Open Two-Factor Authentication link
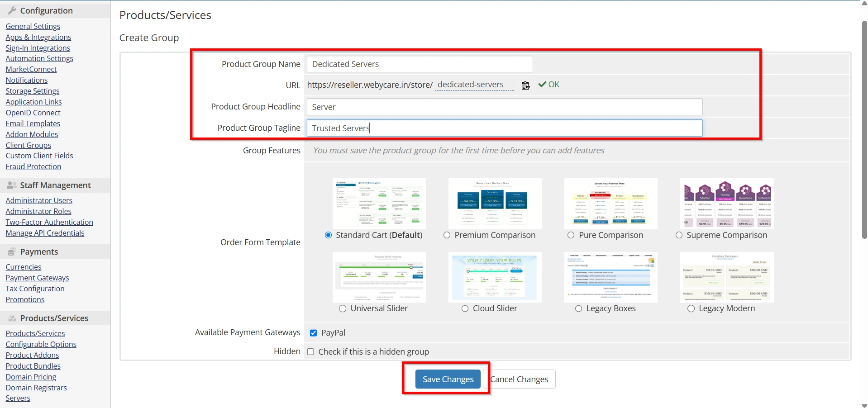868x408 pixels. click(49, 222)
